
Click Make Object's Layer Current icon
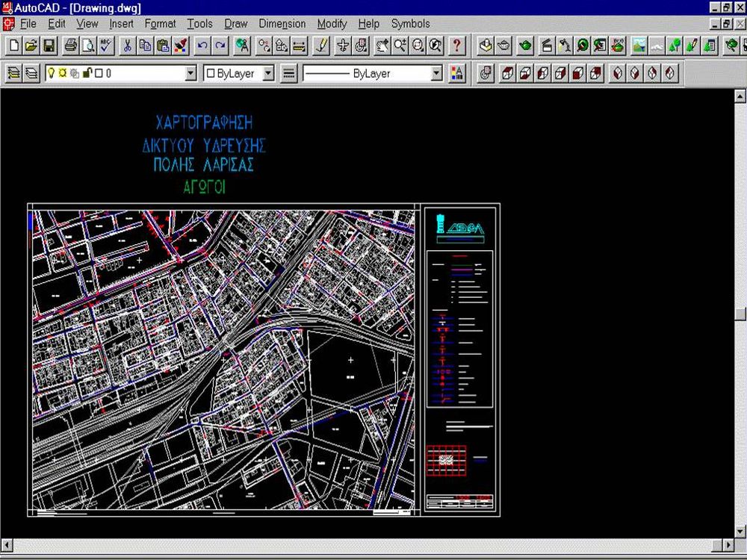coord(13,73)
